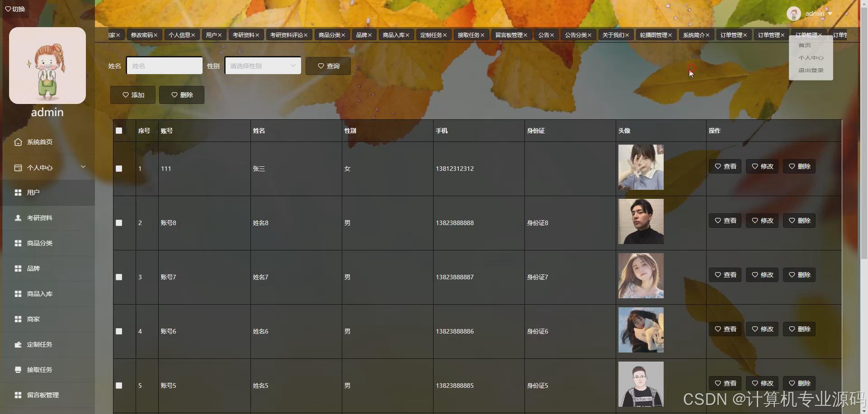868x414 pixels.
Task: Click 姓名8's avatar thumbnail
Action: coord(641,221)
